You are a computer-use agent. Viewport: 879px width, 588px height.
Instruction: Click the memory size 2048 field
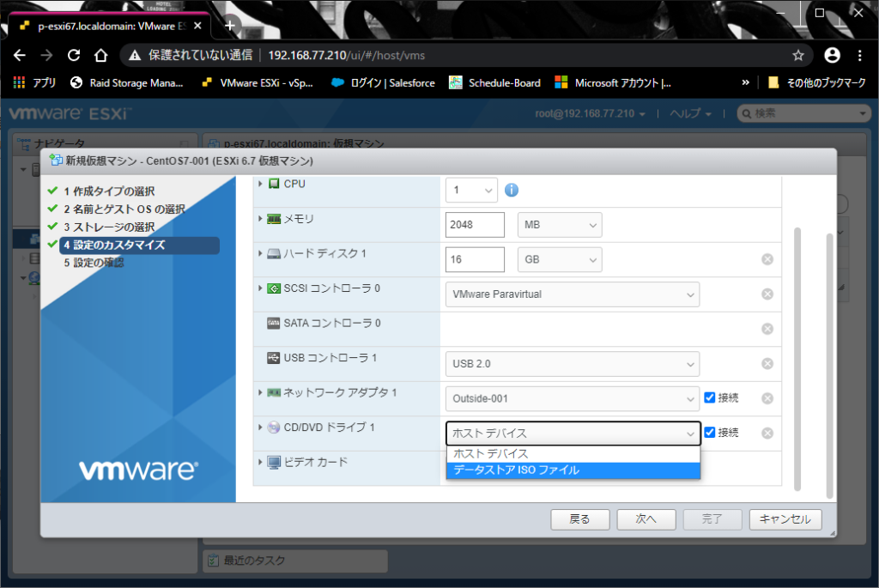click(x=475, y=225)
